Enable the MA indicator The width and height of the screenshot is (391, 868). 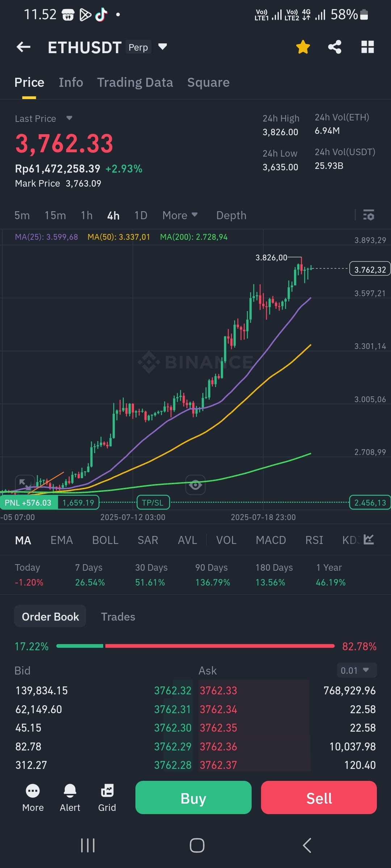pyautogui.click(x=23, y=540)
